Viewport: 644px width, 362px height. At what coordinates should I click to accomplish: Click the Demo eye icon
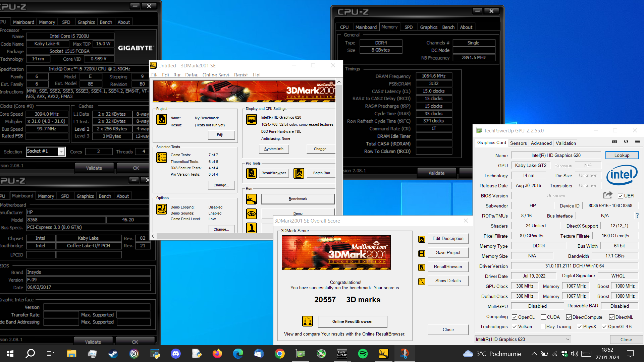coord(252,214)
